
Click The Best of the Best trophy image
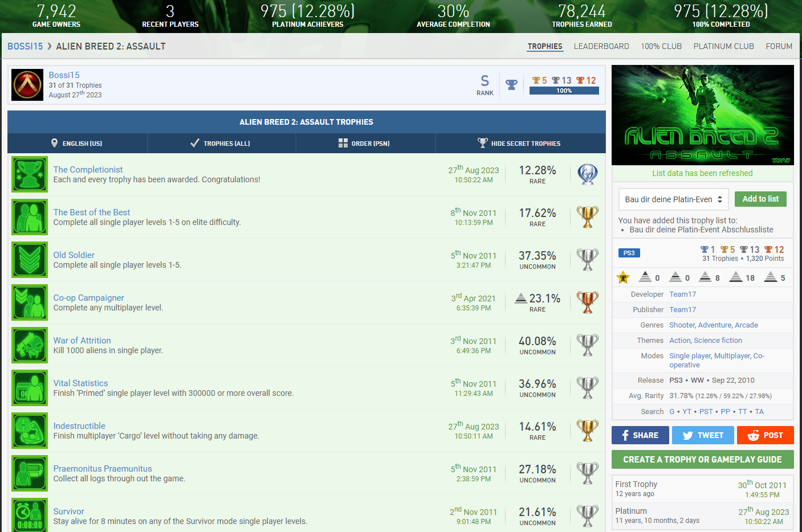(x=30, y=217)
